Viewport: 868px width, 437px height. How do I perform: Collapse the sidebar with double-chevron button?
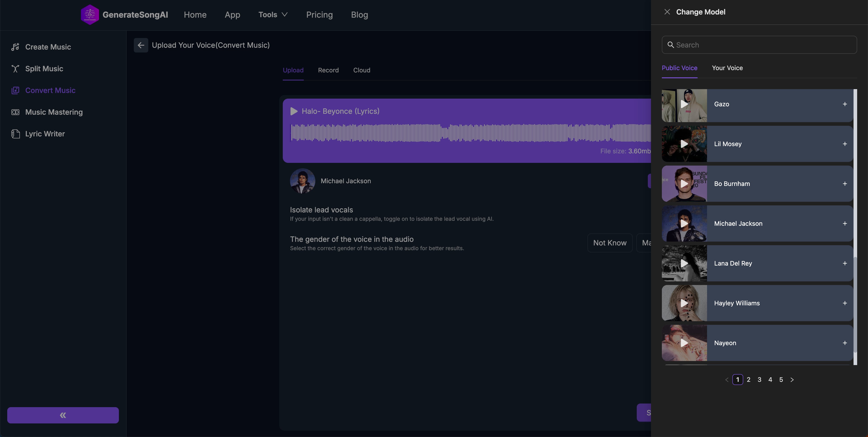(x=63, y=415)
